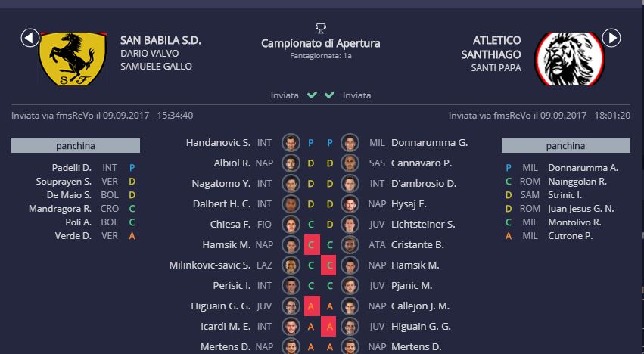The width and height of the screenshot is (644, 354).
Task: Click Milinkovic-savic S. player name
Action: click(x=210, y=265)
